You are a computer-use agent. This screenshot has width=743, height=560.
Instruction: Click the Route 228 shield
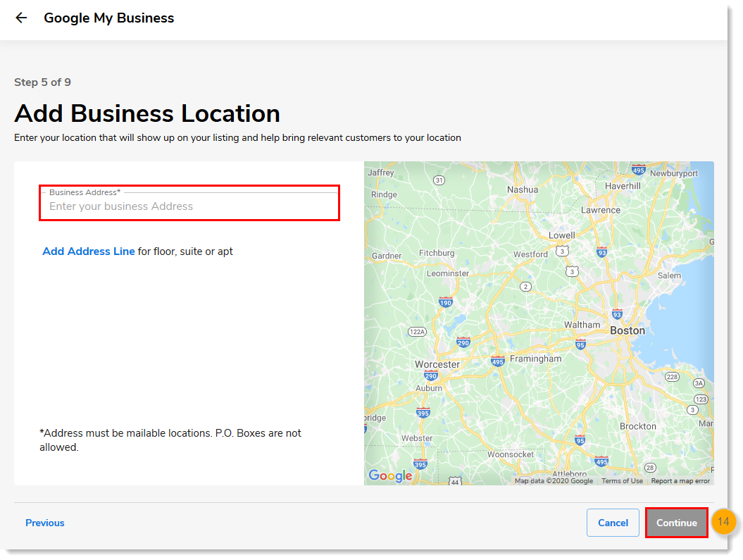[x=672, y=377]
